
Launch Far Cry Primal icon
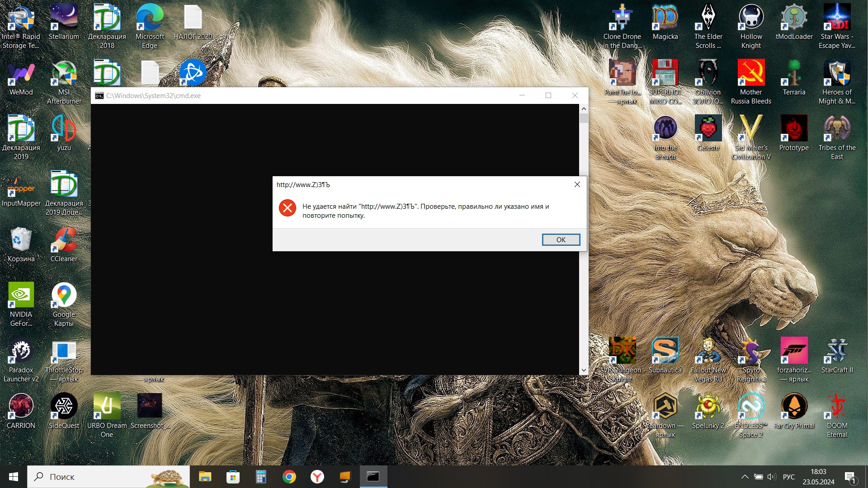[x=794, y=411]
